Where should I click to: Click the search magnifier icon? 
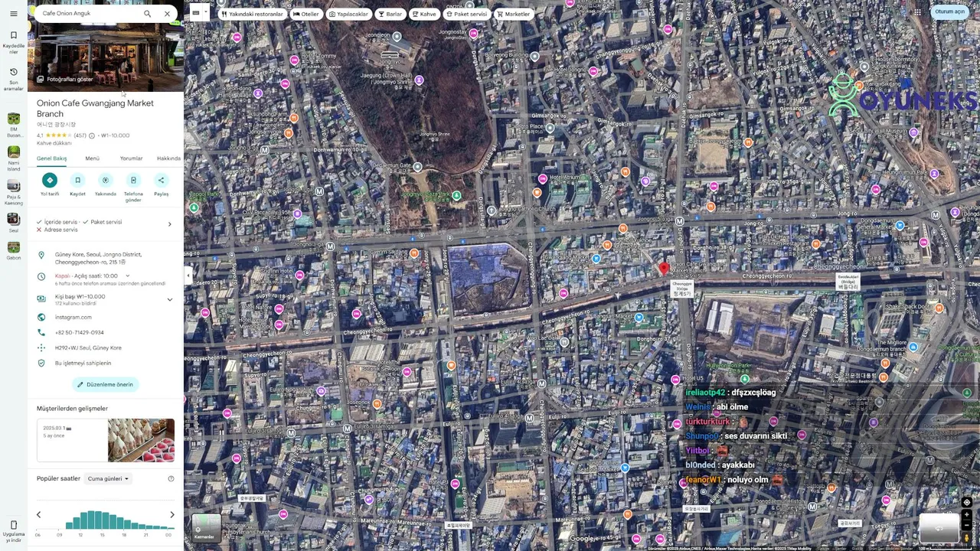pyautogui.click(x=147, y=14)
